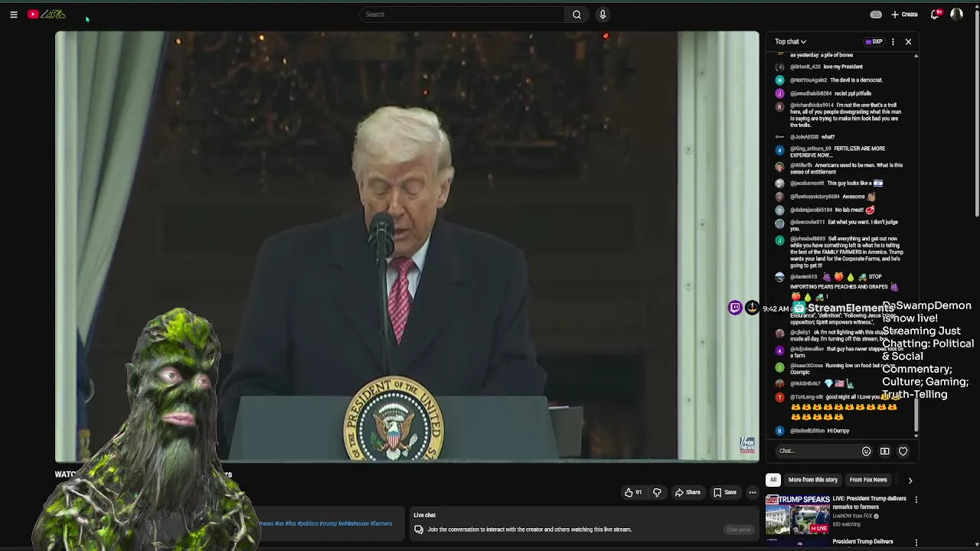Click the Fox News watermark logo
This screenshot has width=980, height=551.
[747, 445]
